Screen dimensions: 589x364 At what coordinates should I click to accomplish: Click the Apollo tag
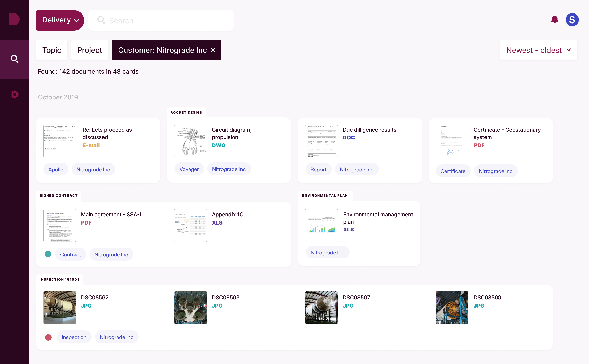point(56,170)
